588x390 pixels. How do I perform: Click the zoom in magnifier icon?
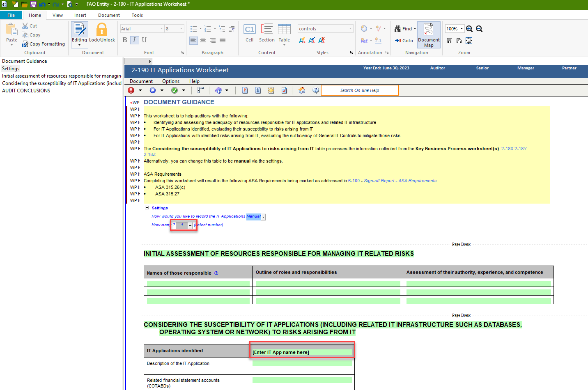click(x=469, y=29)
